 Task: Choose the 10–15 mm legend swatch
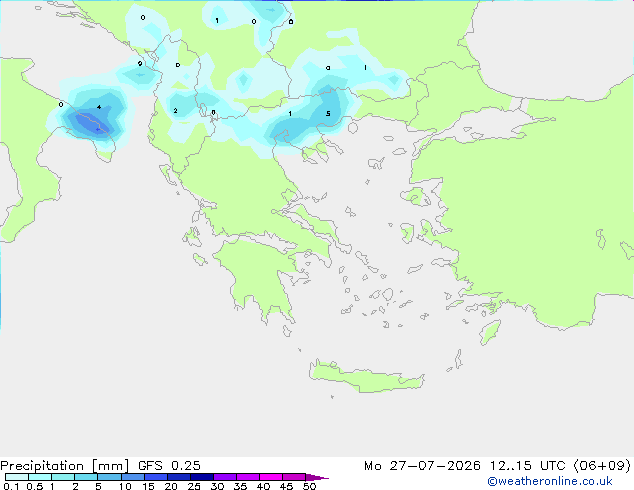pyautogui.click(x=133, y=477)
